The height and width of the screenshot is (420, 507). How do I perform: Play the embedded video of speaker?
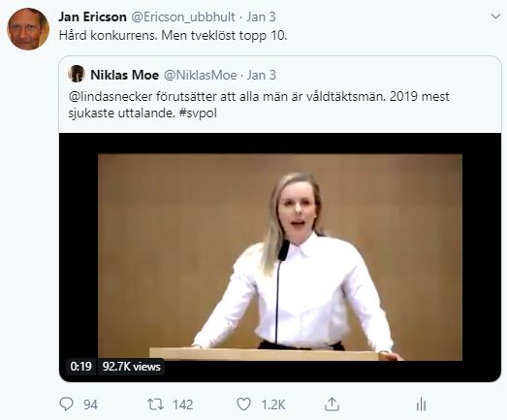coord(280,257)
